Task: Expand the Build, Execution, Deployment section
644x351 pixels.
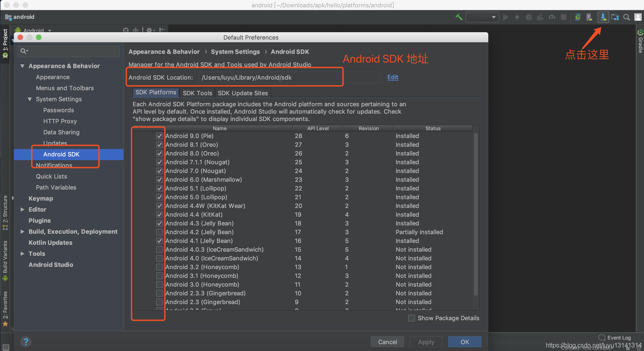Action: pyautogui.click(x=23, y=231)
